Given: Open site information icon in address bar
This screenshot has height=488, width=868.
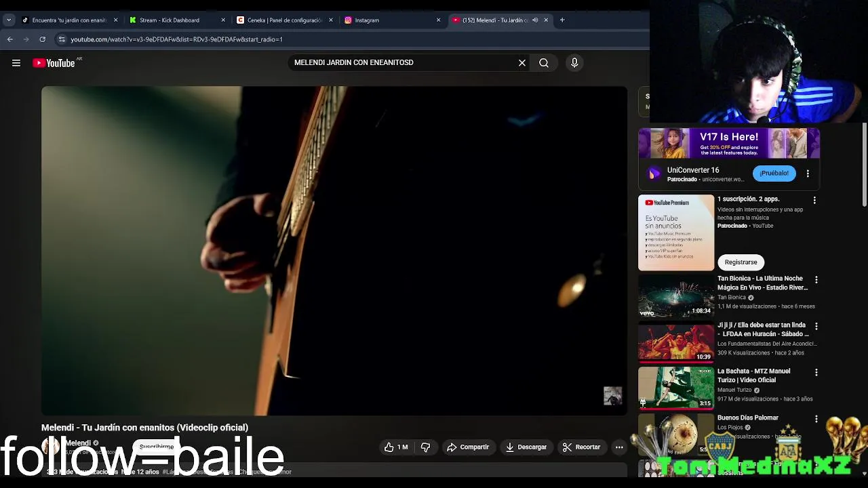Looking at the screenshot, I should coord(62,39).
